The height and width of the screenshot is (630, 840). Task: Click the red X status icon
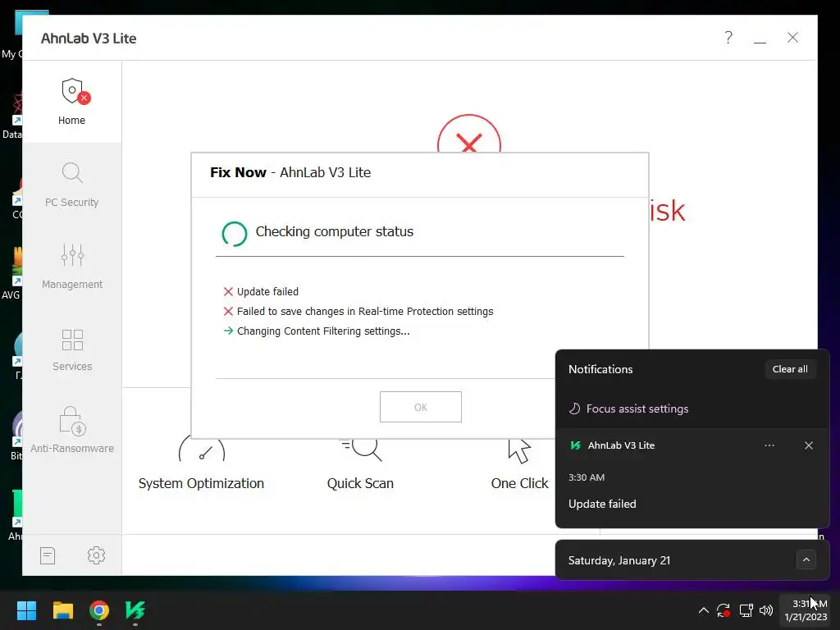point(468,134)
